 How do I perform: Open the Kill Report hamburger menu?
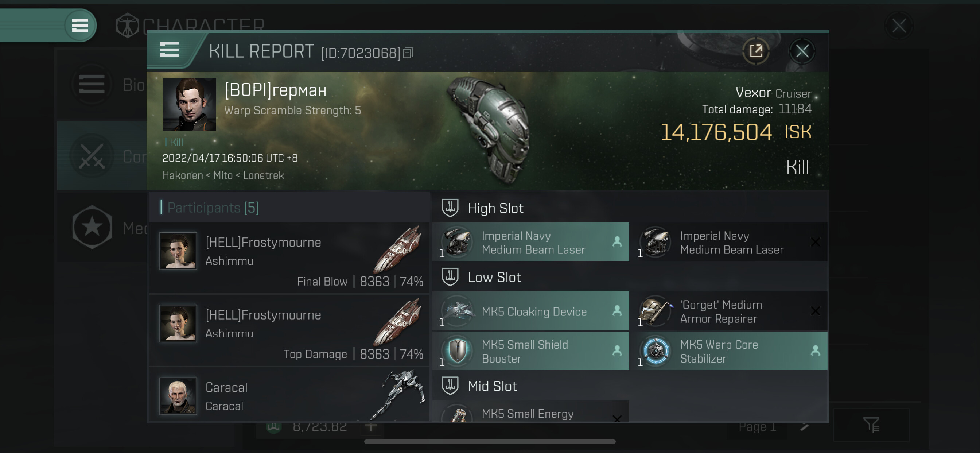click(x=169, y=50)
